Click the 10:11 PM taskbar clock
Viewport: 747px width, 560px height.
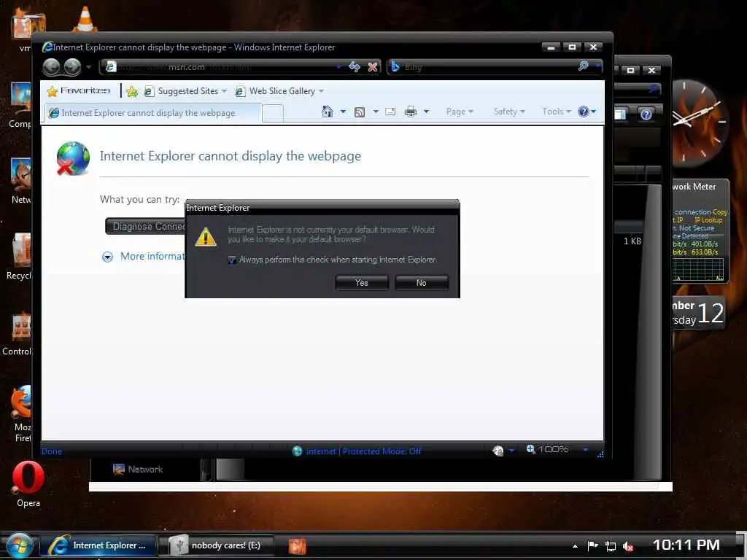[x=686, y=545]
